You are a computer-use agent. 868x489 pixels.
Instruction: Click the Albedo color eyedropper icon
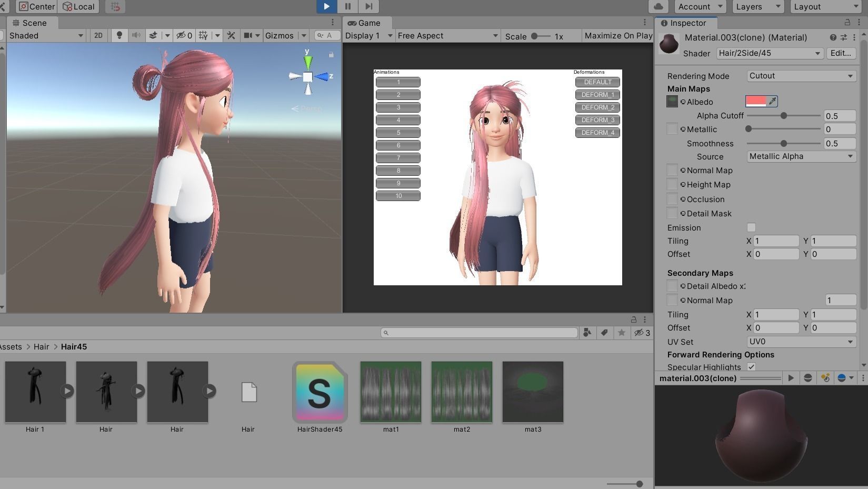point(772,101)
